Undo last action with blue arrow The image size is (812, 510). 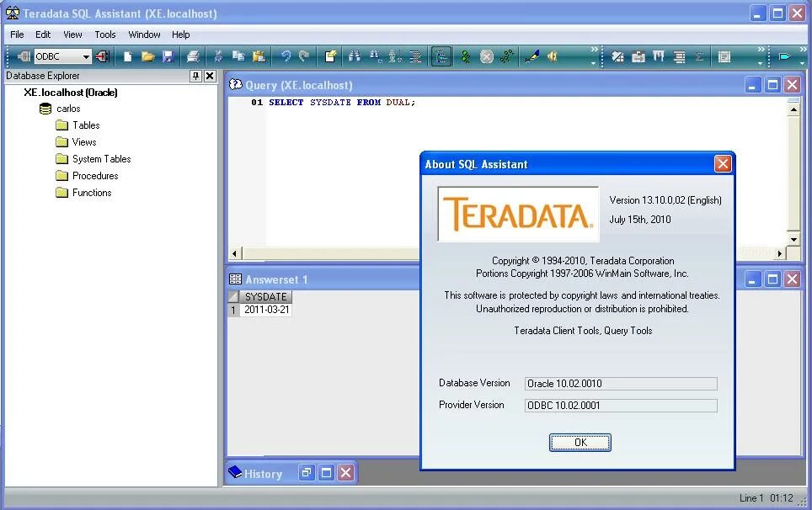coord(286,56)
